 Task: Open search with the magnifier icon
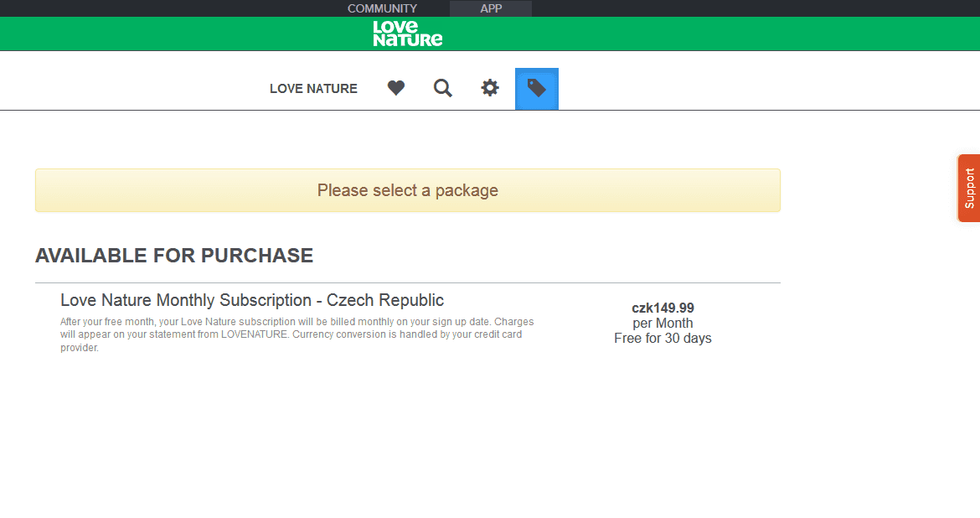pos(442,88)
